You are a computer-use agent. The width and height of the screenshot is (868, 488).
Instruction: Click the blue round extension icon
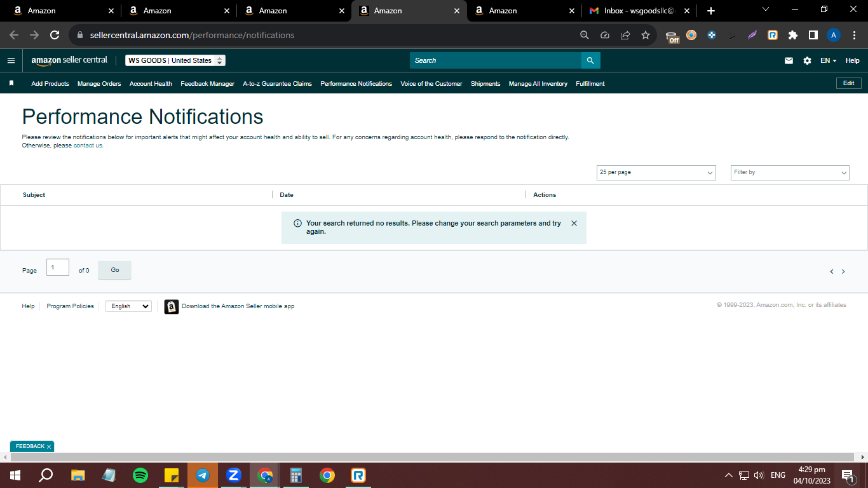click(712, 35)
